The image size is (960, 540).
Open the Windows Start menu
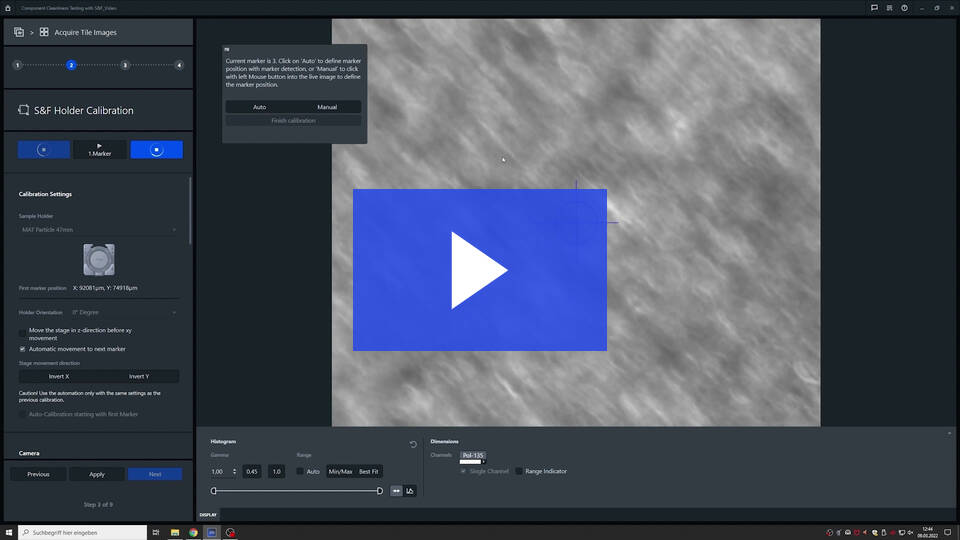tap(9, 533)
